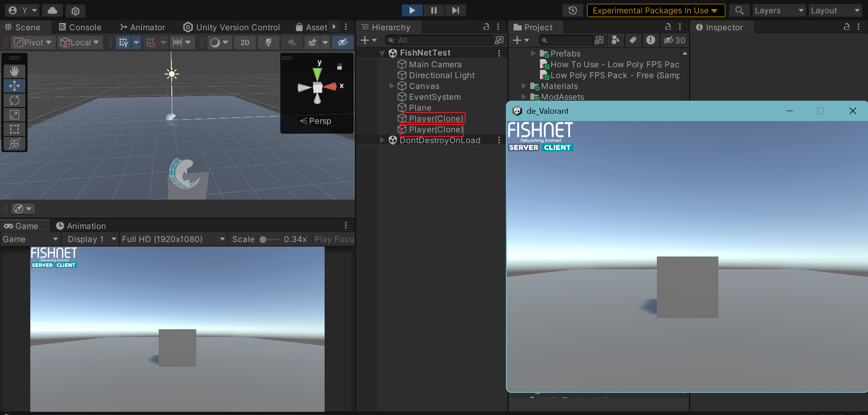The width and height of the screenshot is (868, 415).
Task: Toggle scene visibility eye button
Action: coord(342,42)
